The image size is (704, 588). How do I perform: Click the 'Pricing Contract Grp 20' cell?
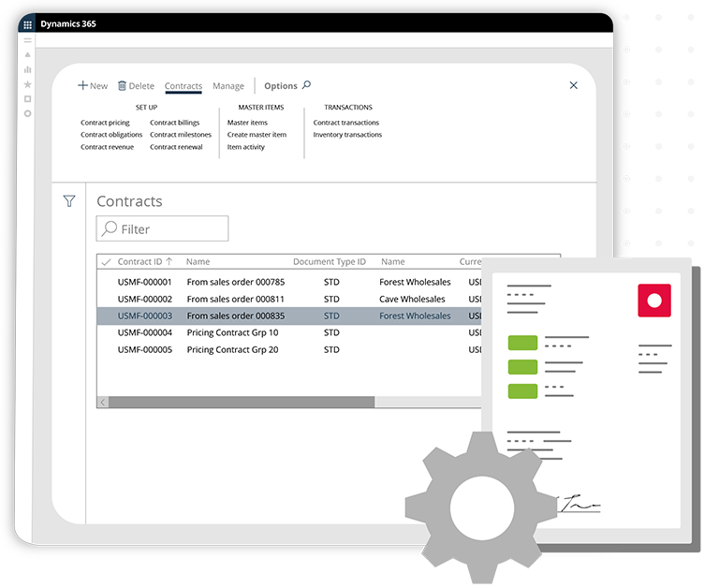pyautogui.click(x=232, y=350)
